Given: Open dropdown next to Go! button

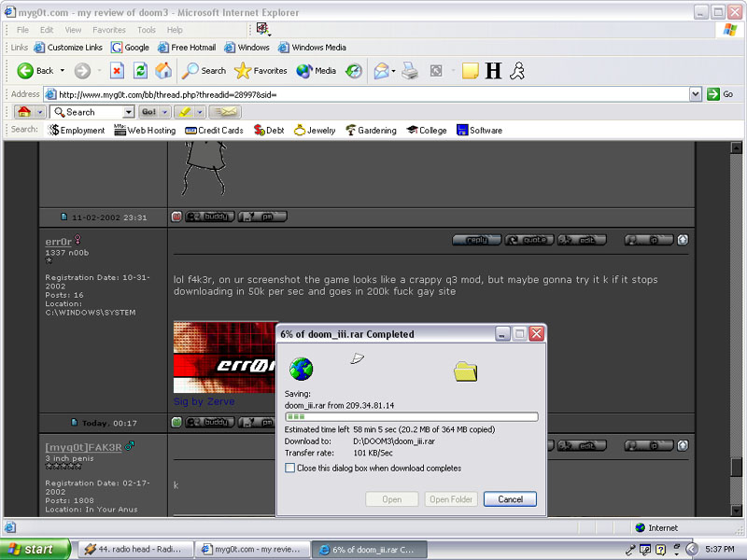Looking at the screenshot, I should click(165, 112).
